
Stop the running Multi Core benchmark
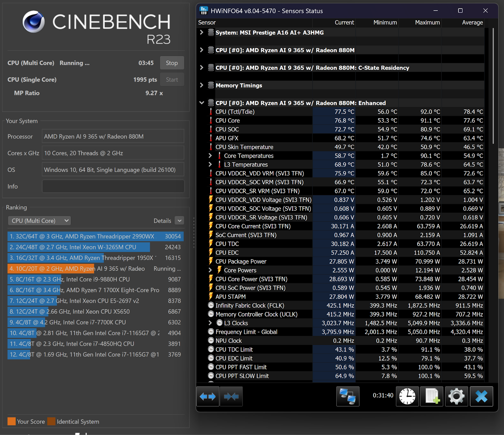(172, 63)
